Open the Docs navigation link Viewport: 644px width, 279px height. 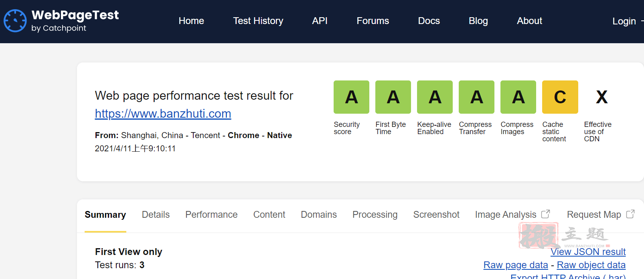coord(429,21)
